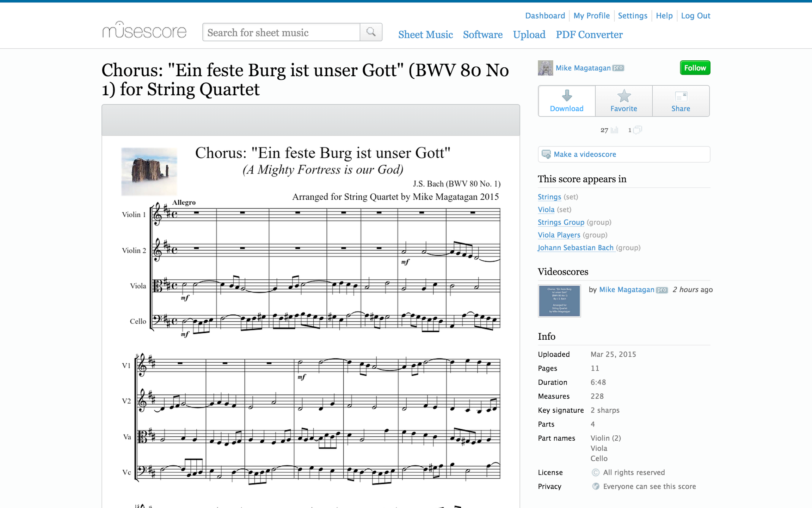Open the PDF Converter page
The image size is (812, 508).
(x=589, y=35)
